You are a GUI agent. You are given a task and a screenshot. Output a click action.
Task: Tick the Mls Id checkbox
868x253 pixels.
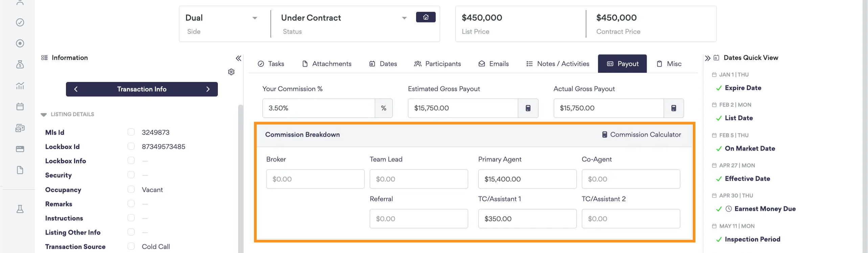pos(131,132)
